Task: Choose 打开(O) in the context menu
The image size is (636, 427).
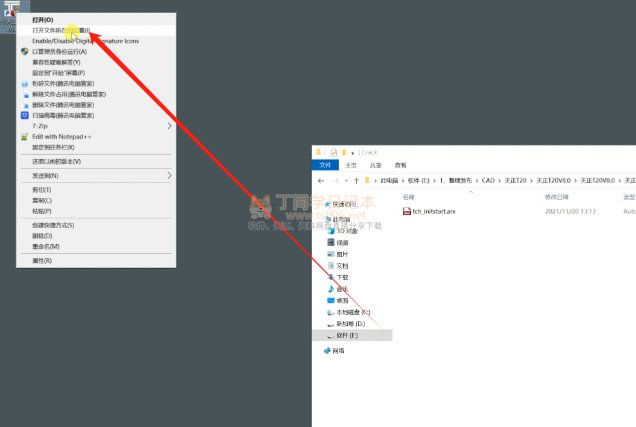Action: tap(96, 19)
